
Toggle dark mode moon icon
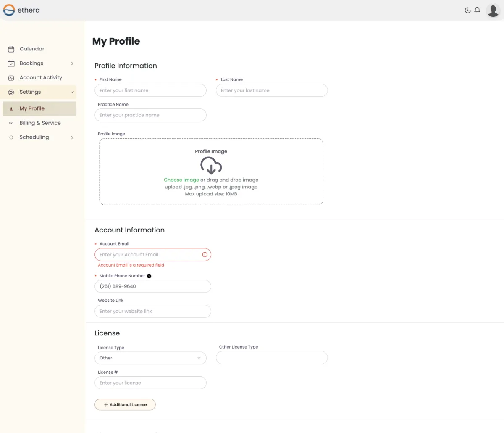467,10
